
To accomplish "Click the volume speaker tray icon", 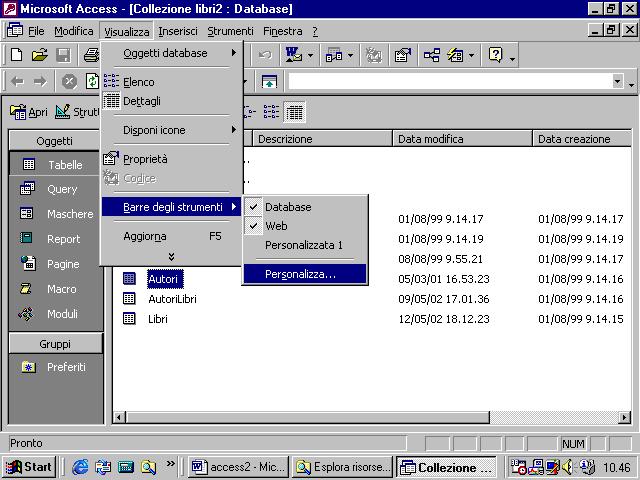I will 567,467.
